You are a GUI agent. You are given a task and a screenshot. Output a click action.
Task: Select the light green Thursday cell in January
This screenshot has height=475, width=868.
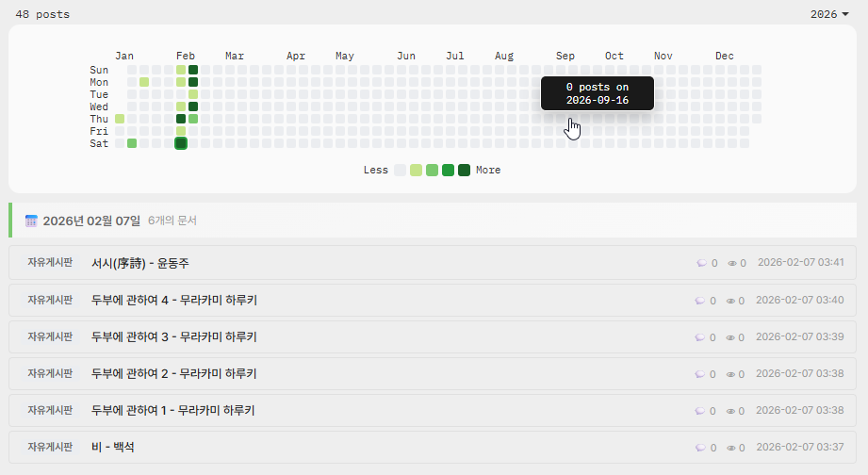pos(120,119)
